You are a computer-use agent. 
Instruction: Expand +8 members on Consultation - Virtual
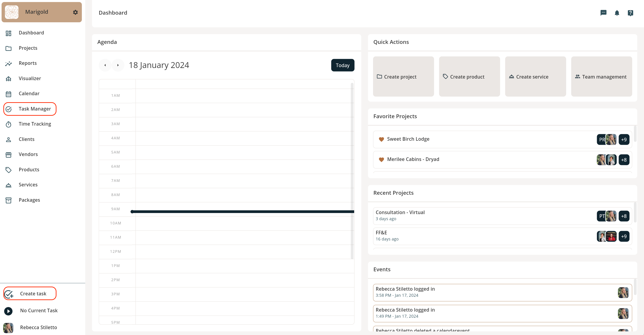(x=624, y=216)
